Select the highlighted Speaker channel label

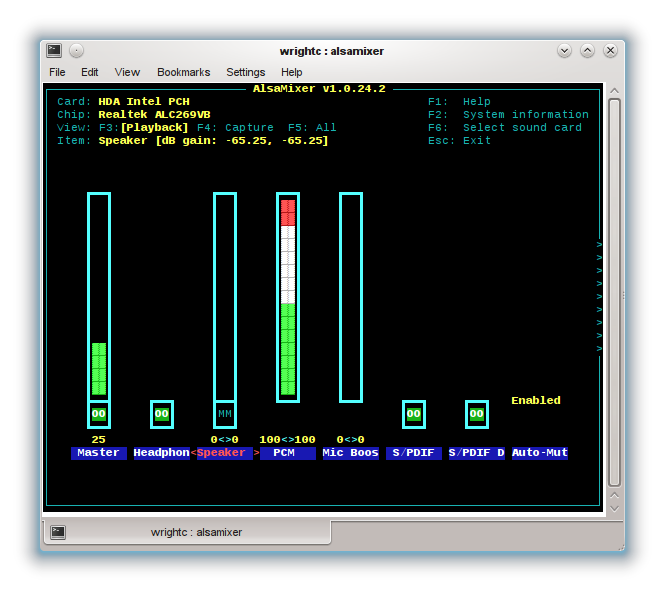pyautogui.click(x=225, y=453)
